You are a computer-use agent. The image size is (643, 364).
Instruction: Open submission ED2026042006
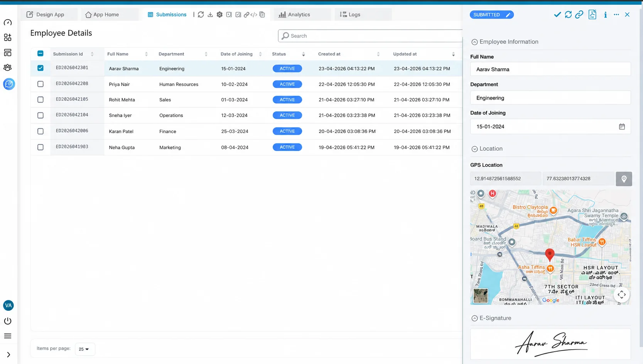(x=72, y=131)
